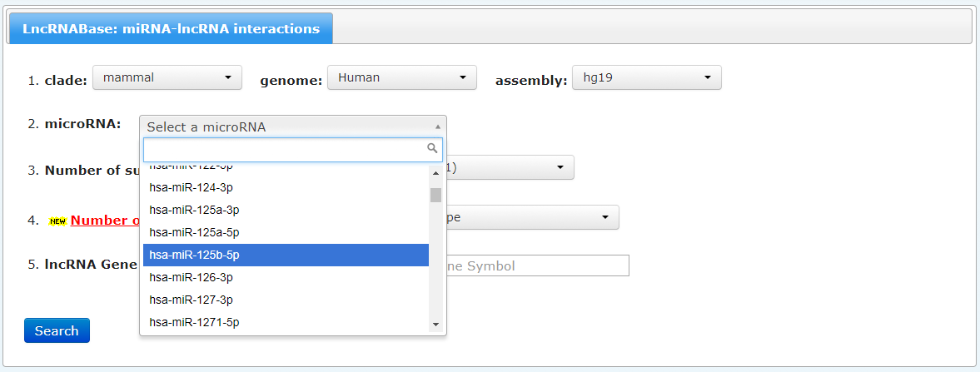The height and width of the screenshot is (372, 980).
Task: Click the microRNA list scrollbar thumb
Action: coord(435,195)
